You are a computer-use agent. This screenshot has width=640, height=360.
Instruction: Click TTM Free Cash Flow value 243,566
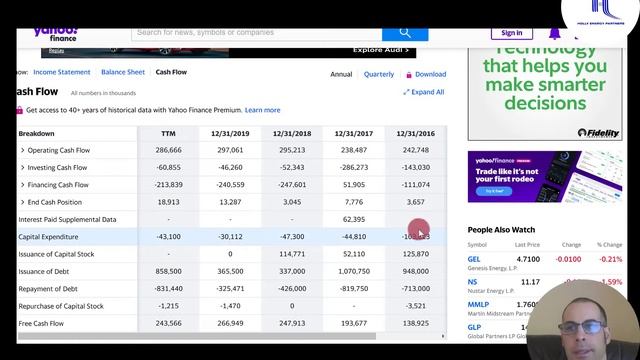point(168,323)
